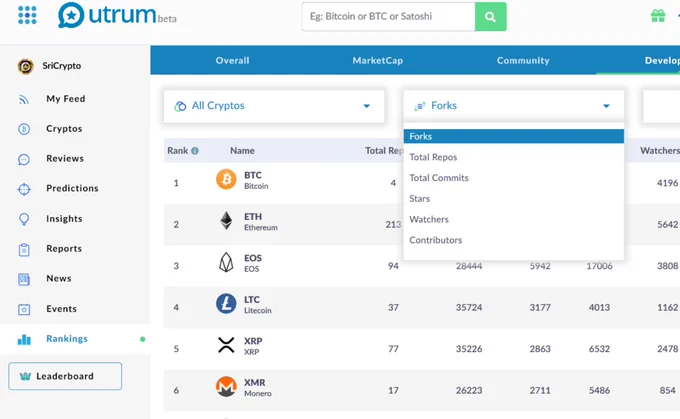Image resolution: width=680 pixels, height=419 pixels.
Task: Go to Cryptos page in sidebar
Action: [x=64, y=129]
